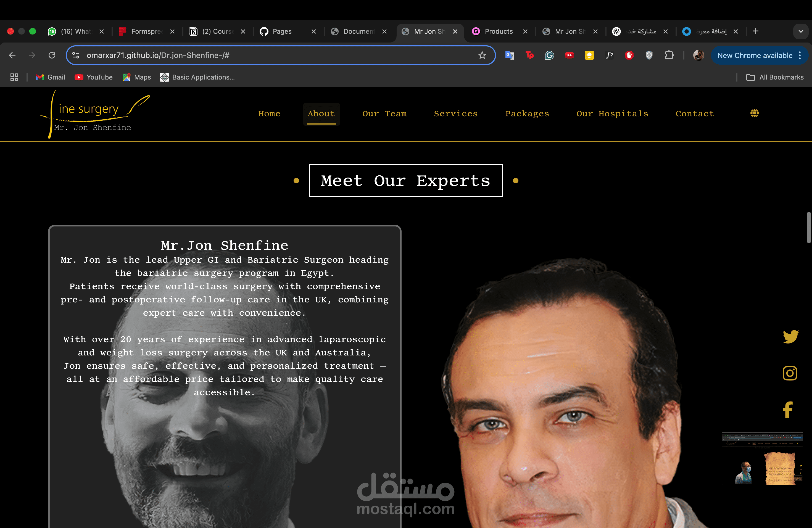Open the tab search dropdown arrow
This screenshot has width=812, height=528.
pyautogui.click(x=800, y=31)
